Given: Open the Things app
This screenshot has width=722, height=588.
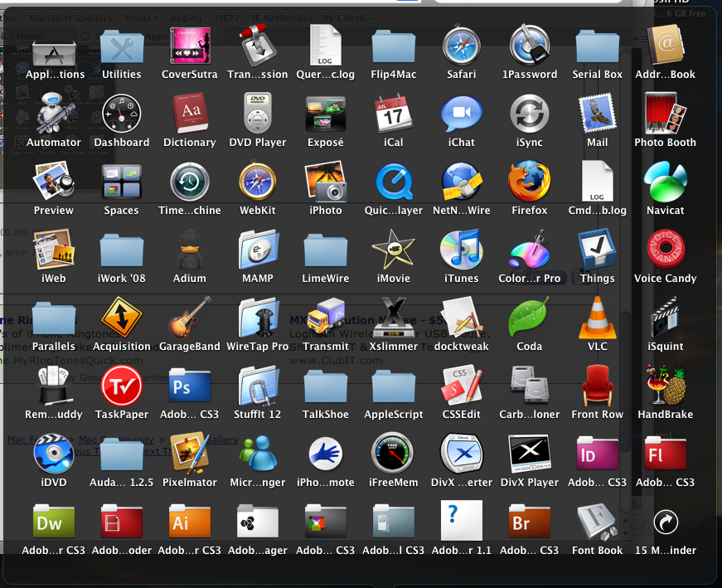Looking at the screenshot, I should (x=597, y=250).
